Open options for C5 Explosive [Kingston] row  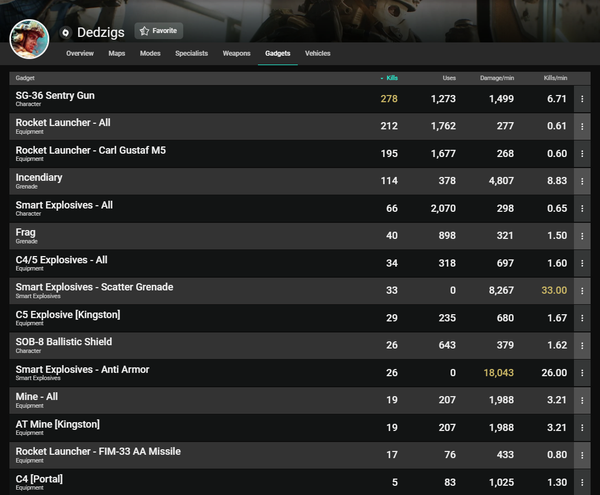coord(582,318)
